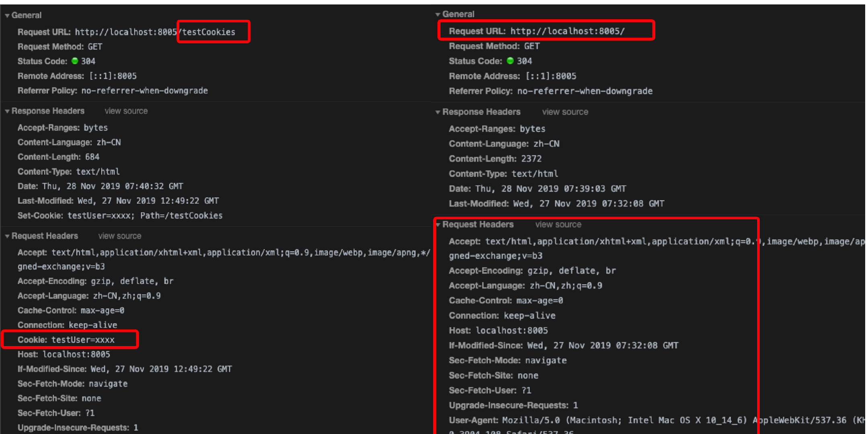Collapse right Response Headers disclosure triangle
The image size is (868, 434).
coord(438,112)
